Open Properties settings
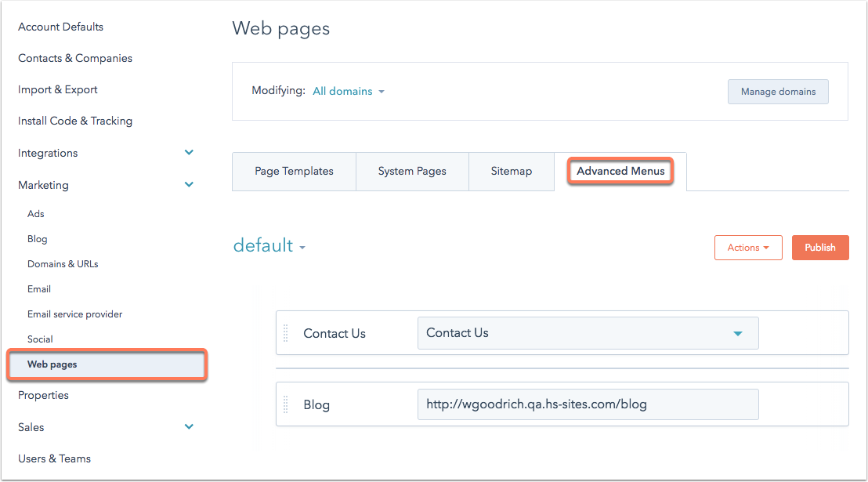 [x=44, y=395]
